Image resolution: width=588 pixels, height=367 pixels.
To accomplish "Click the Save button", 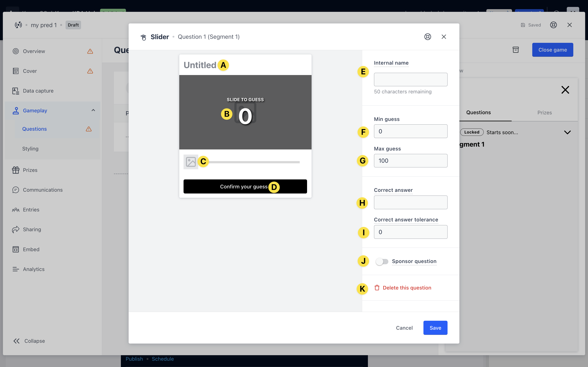I will (x=435, y=328).
